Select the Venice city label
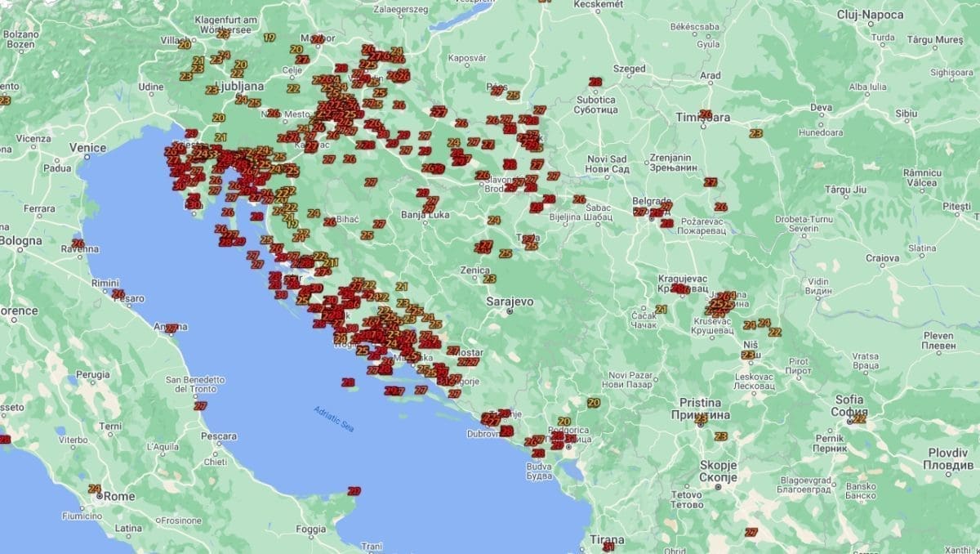Image resolution: width=980 pixels, height=554 pixels. click(x=87, y=148)
